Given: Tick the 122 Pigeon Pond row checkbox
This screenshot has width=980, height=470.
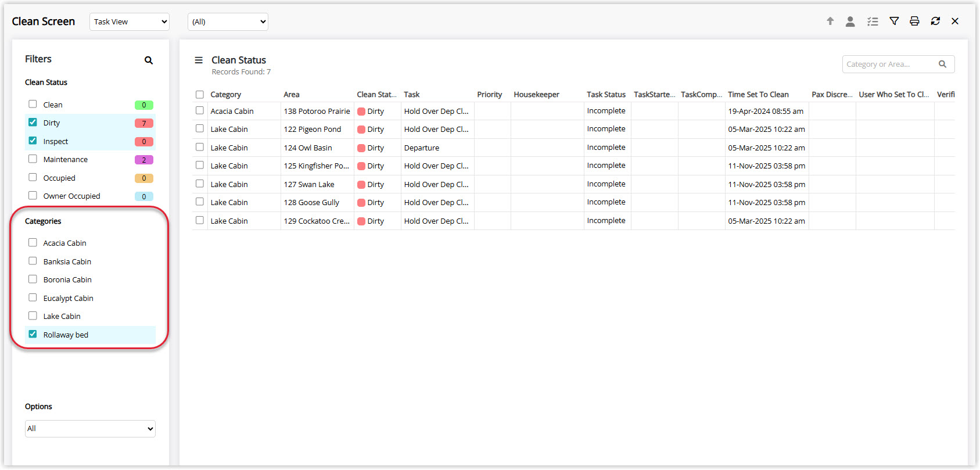Looking at the screenshot, I should click(x=200, y=128).
